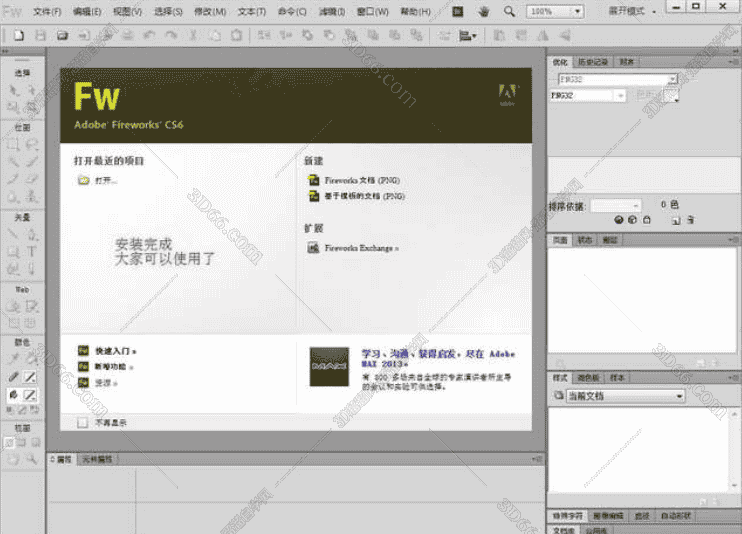Image resolution: width=742 pixels, height=534 pixels.
Task: Click the Zoom magnifier icon in the top bar
Action: [x=510, y=11]
